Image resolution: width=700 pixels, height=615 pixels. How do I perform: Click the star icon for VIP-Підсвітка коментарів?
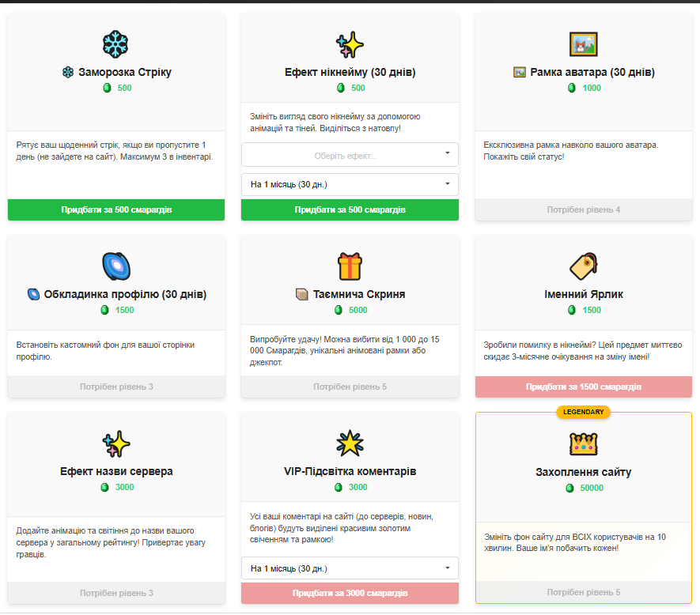click(350, 443)
